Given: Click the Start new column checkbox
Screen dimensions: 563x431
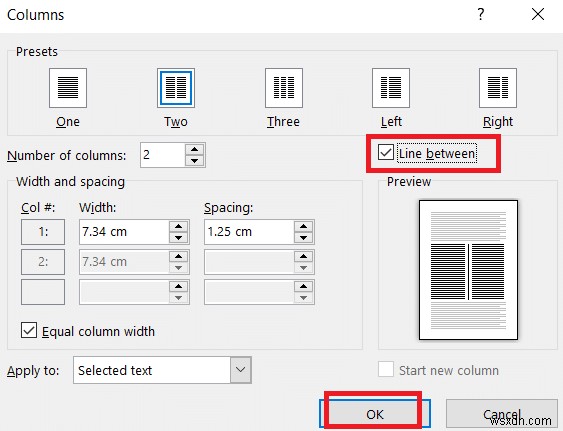Looking at the screenshot, I should pos(386,369).
